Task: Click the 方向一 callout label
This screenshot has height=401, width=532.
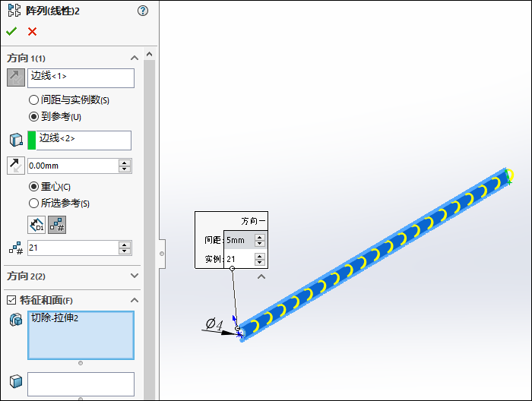Action: 253,221
